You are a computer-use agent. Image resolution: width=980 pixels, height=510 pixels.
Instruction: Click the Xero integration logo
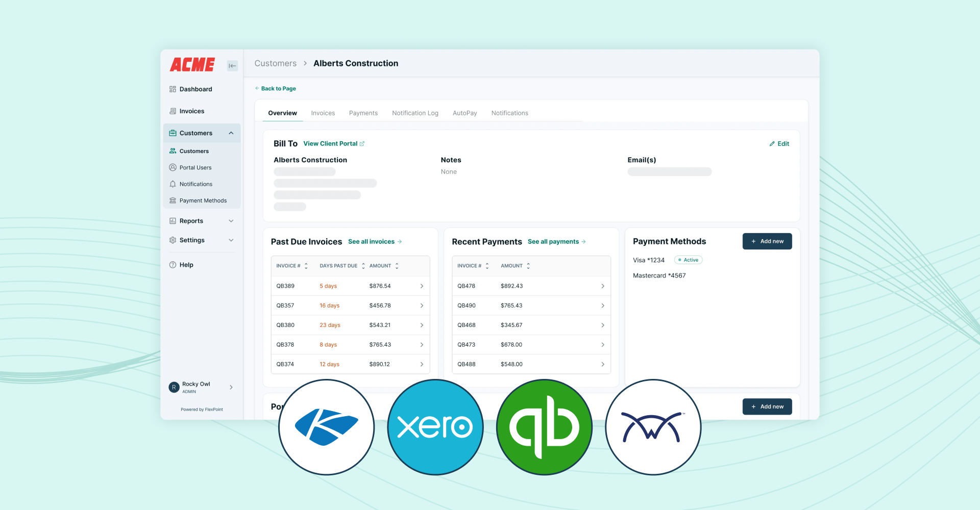pos(435,427)
